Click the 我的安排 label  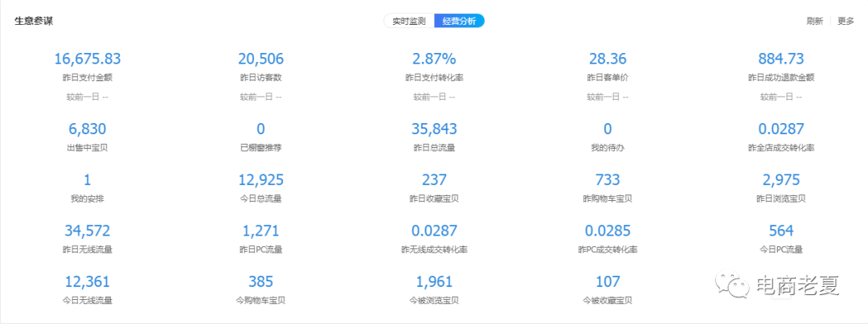click(88, 199)
